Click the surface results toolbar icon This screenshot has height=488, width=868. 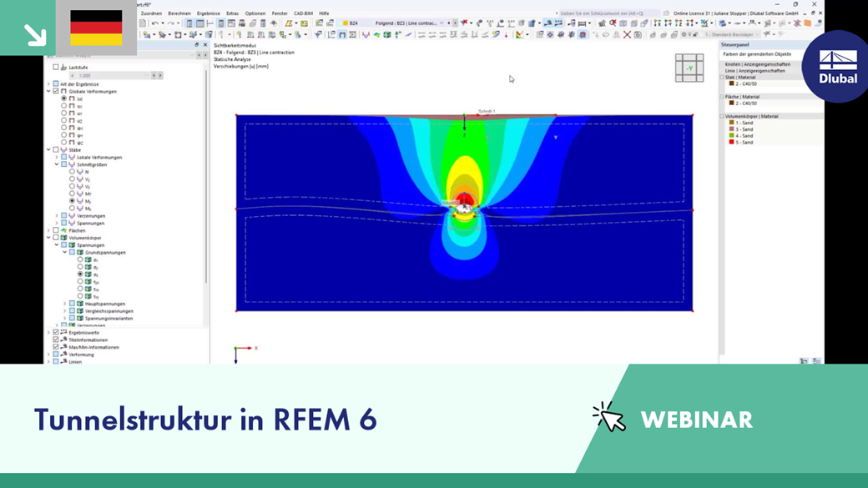point(376,35)
